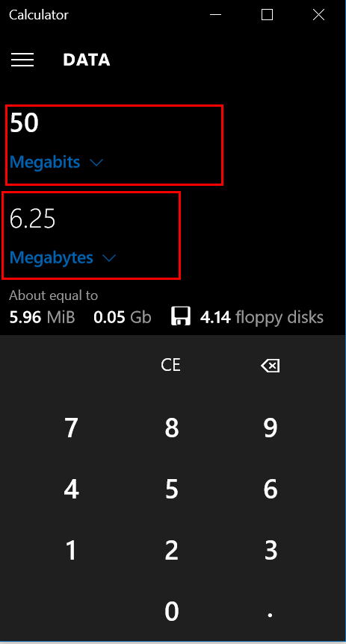346x644 pixels.
Task: Tap digit 1 on keypad
Action: click(x=71, y=551)
